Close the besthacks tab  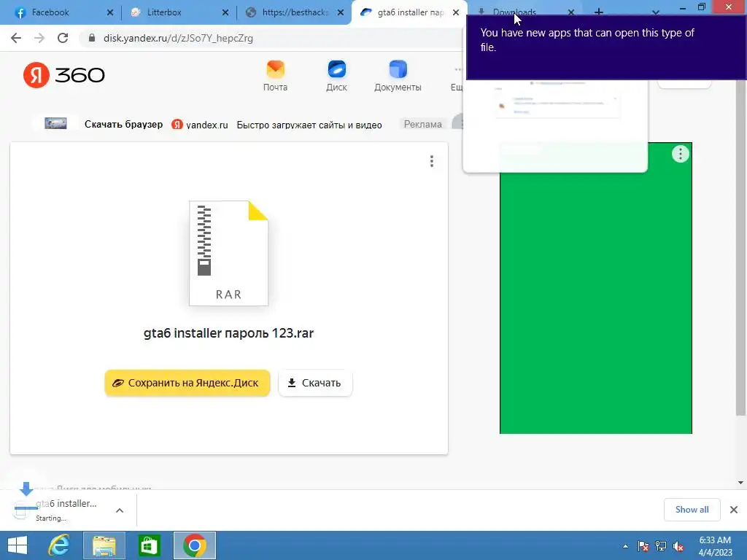[341, 12]
